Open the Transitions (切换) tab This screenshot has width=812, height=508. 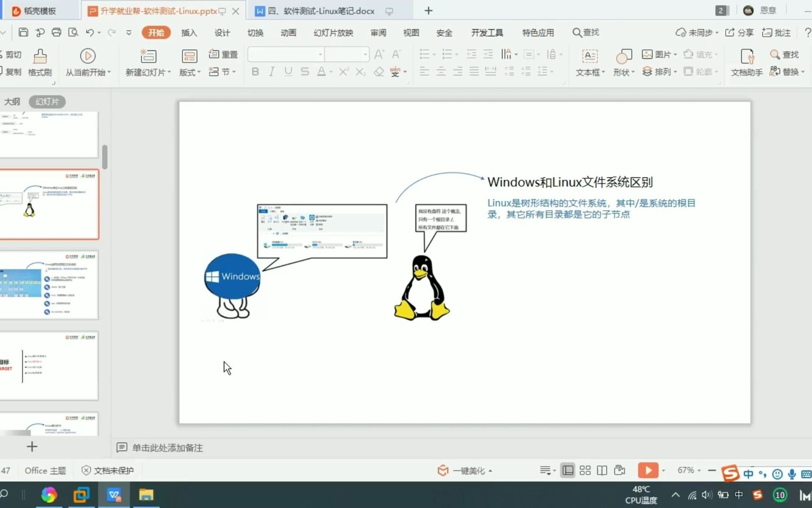point(255,32)
